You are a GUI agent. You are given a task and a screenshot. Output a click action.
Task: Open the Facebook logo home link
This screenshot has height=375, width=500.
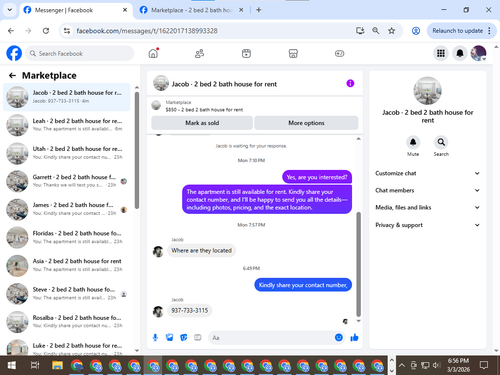14,53
